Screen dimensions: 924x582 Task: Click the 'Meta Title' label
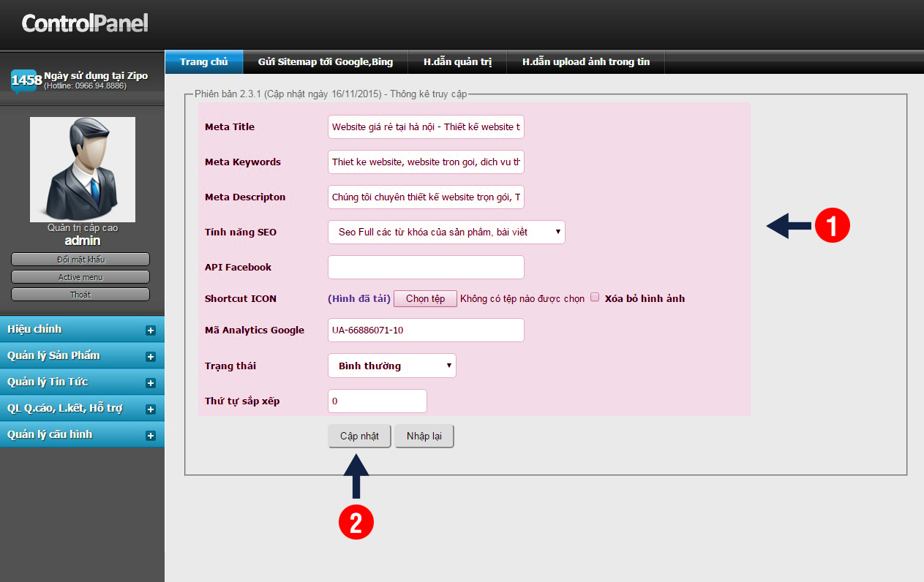[230, 126]
